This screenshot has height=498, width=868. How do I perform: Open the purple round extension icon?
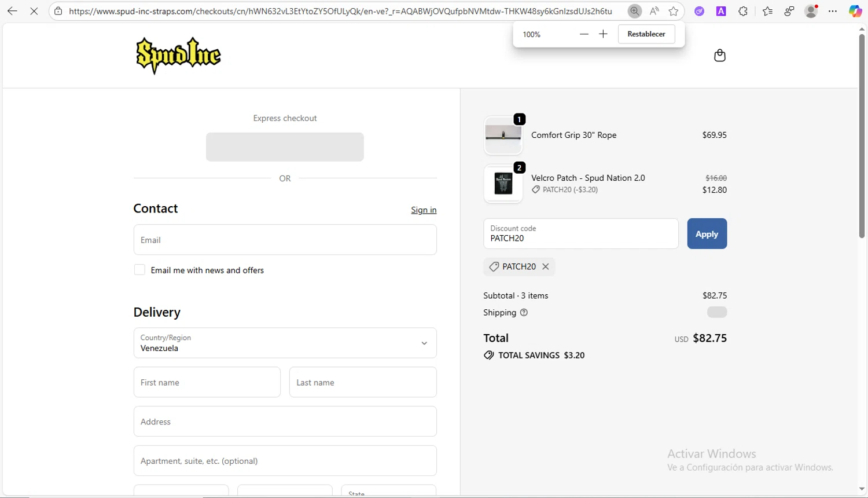[700, 11]
